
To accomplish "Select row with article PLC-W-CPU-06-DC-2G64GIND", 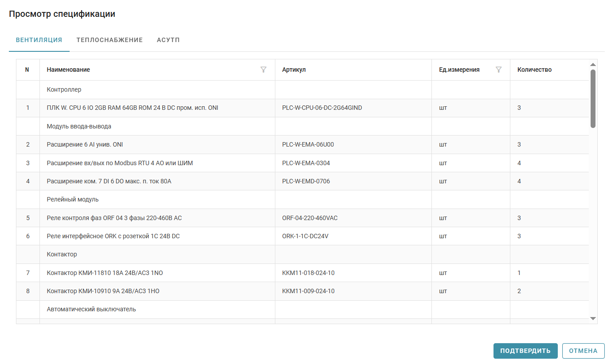I will (x=321, y=108).
